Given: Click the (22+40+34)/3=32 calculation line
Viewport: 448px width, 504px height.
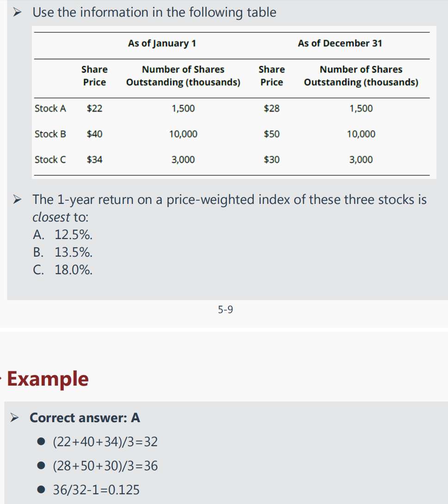Looking at the screenshot, I should 105,442.
